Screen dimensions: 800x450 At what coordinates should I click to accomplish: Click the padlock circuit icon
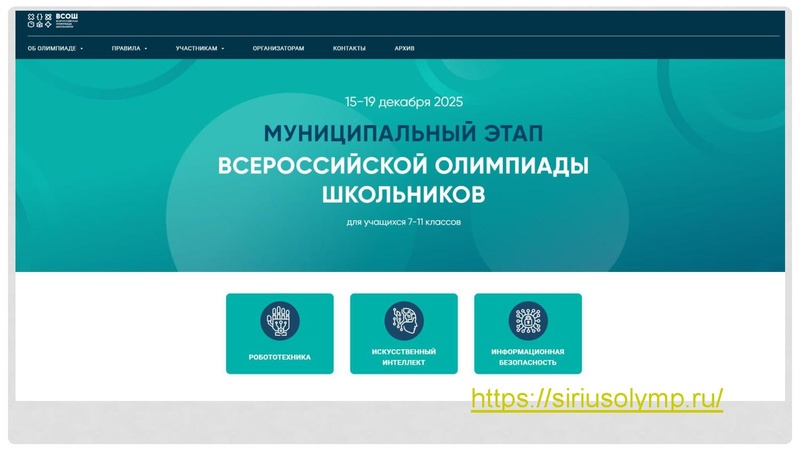pyautogui.click(x=528, y=321)
